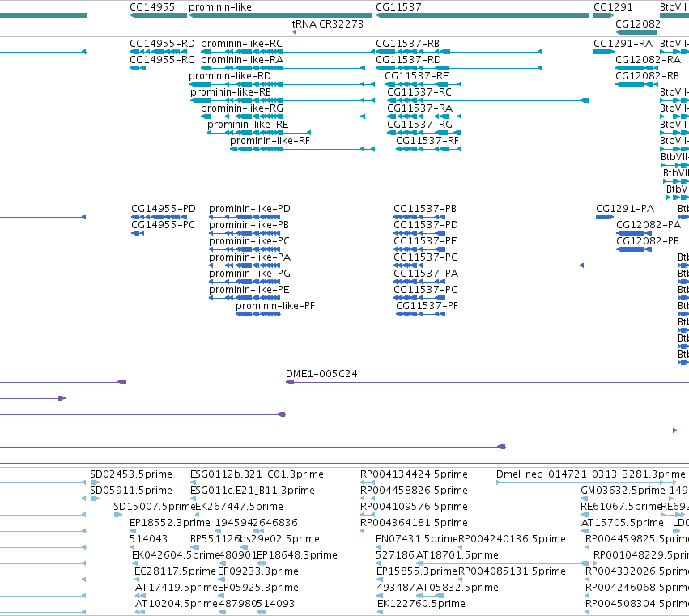Select the CG14955 gene bar
This screenshot has height=616, width=689.
point(158,15)
